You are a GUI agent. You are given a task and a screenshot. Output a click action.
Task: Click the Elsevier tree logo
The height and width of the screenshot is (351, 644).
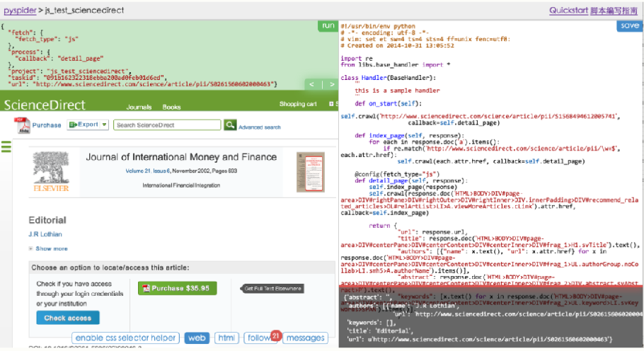coord(51,171)
